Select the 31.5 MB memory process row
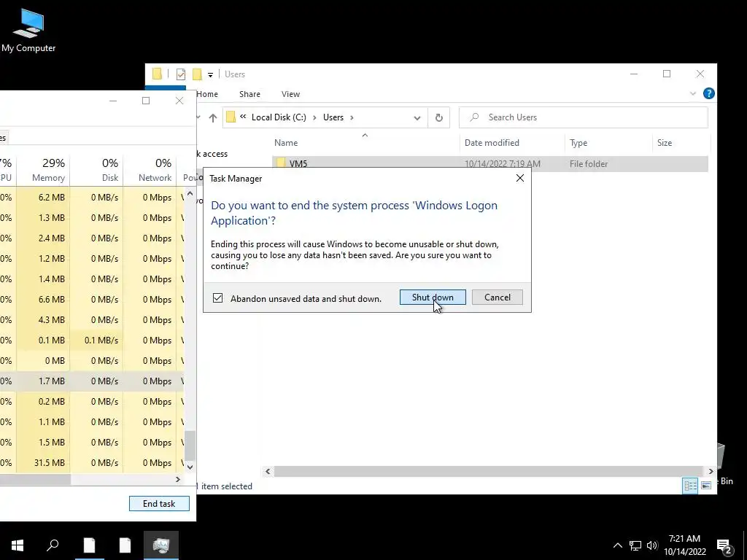This screenshot has height=560, width=747. click(x=91, y=463)
